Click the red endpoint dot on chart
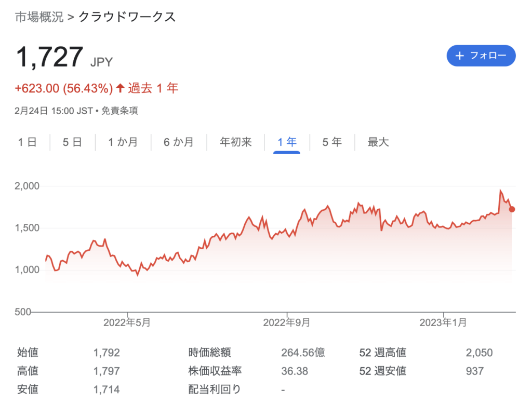The image size is (532, 404). point(512,209)
